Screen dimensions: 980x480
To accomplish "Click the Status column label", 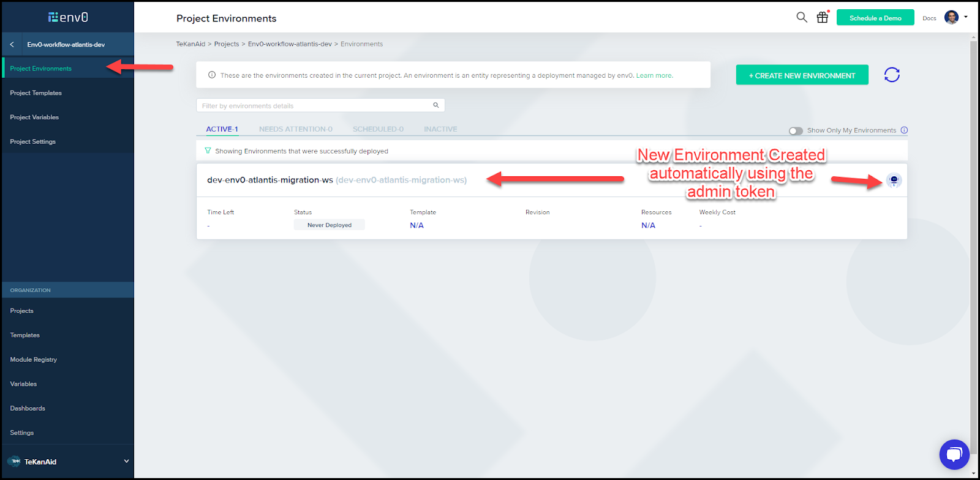I will (303, 212).
